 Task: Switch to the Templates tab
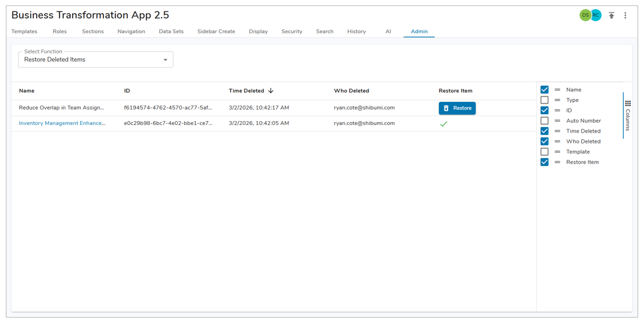25,32
